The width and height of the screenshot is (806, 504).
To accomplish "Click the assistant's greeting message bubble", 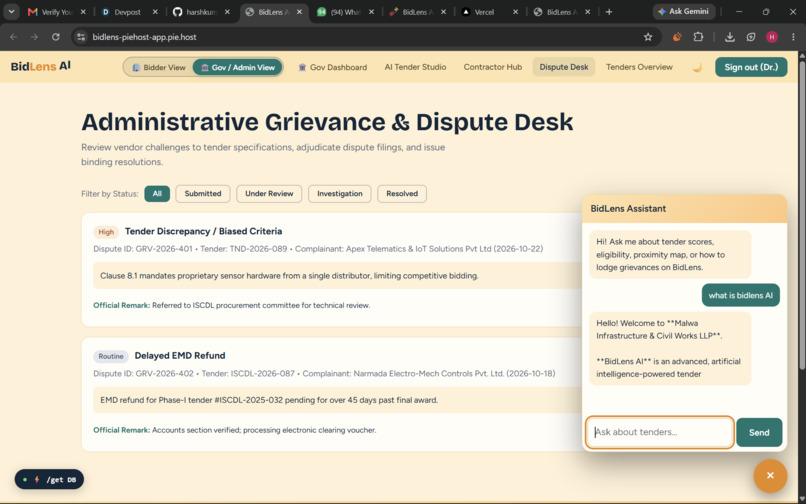I will coord(670,255).
